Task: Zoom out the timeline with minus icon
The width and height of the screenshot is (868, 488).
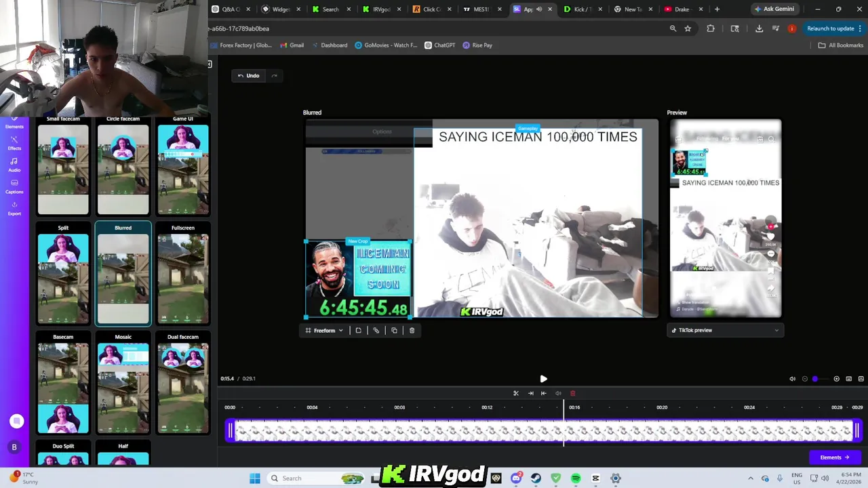Action: 805,379
